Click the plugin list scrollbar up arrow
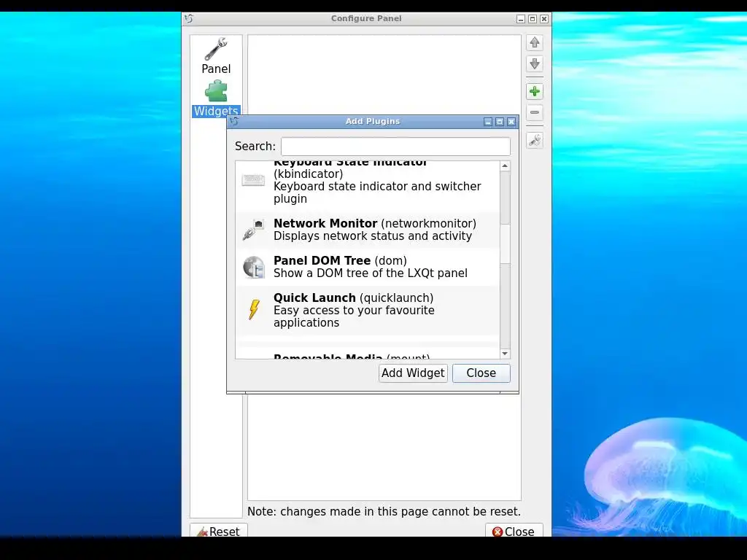747x560 pixels. click(505, 166)
